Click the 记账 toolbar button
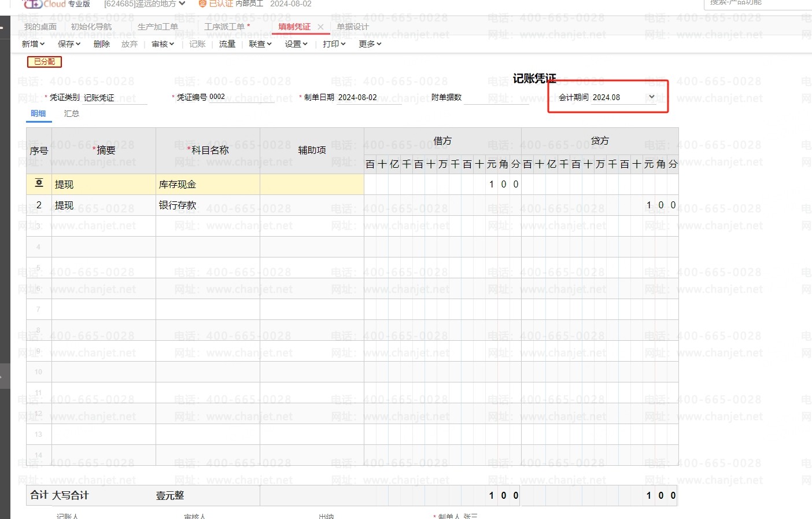Screen dimensions: 812x519 [197, 44]
